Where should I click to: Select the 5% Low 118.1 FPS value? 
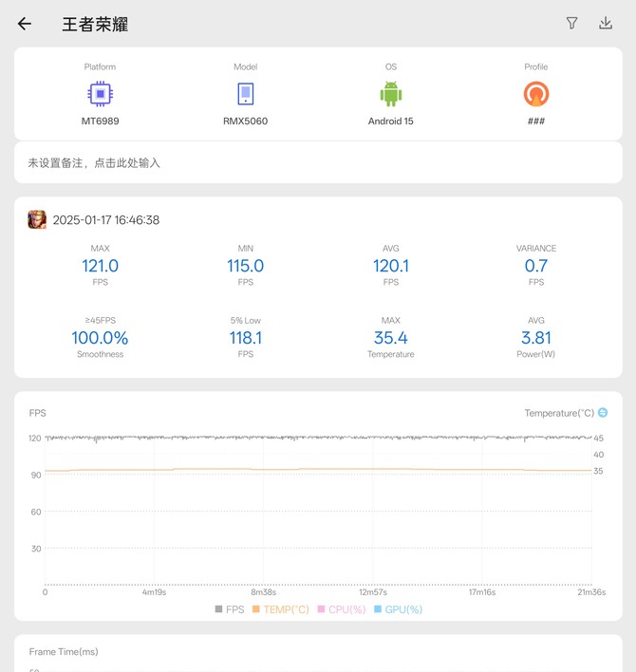click(x=246, y=338)
